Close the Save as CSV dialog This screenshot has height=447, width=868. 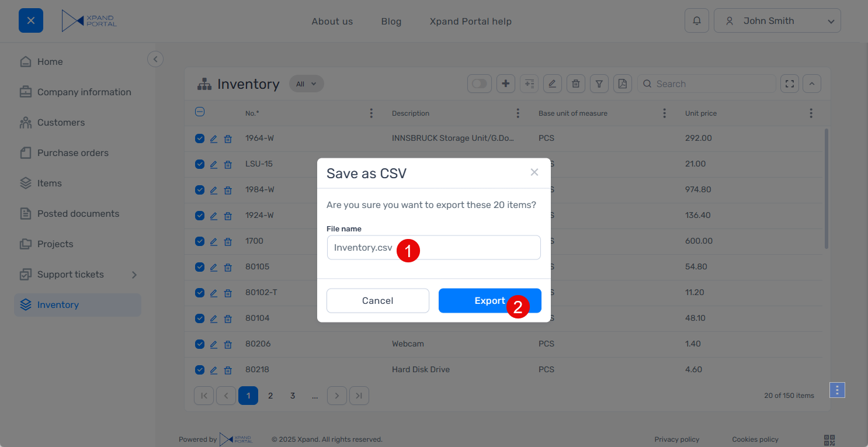(x=534, y=172)
